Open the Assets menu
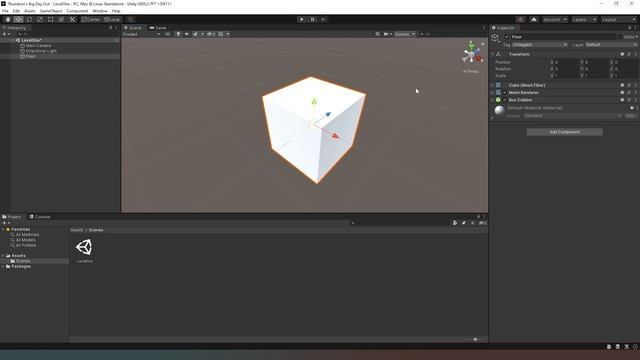The height and width of the screenshot is (360, 640). click(30, 11)
